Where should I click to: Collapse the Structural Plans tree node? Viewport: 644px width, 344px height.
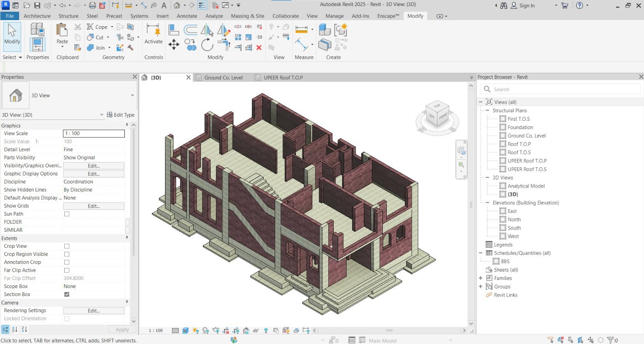coord(487,111)
